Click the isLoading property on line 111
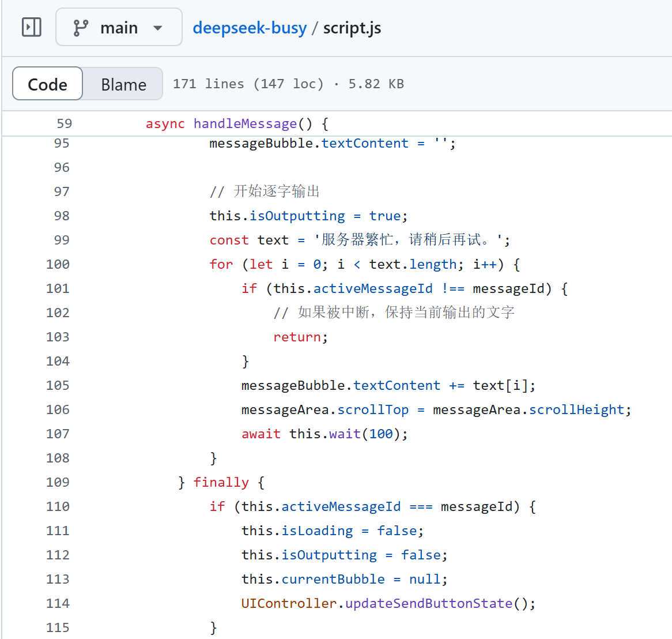Viewport: 672px width, 639px height. [317, 531]
